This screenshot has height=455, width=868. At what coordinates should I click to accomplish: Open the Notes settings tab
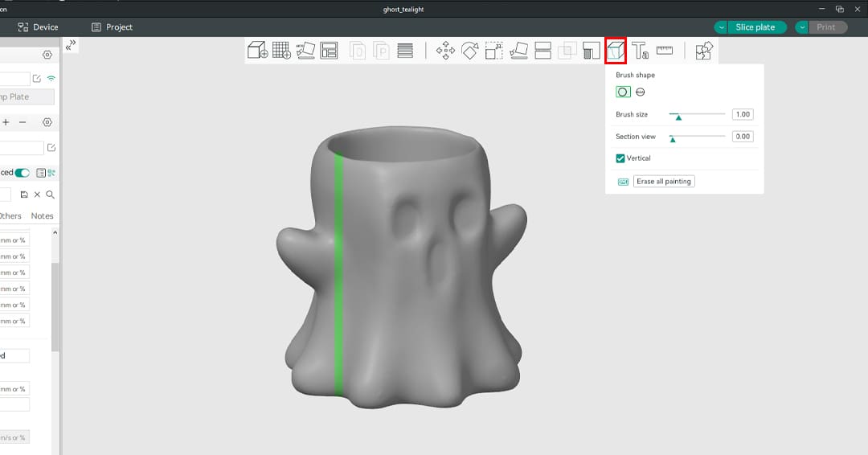coord(42,215)
